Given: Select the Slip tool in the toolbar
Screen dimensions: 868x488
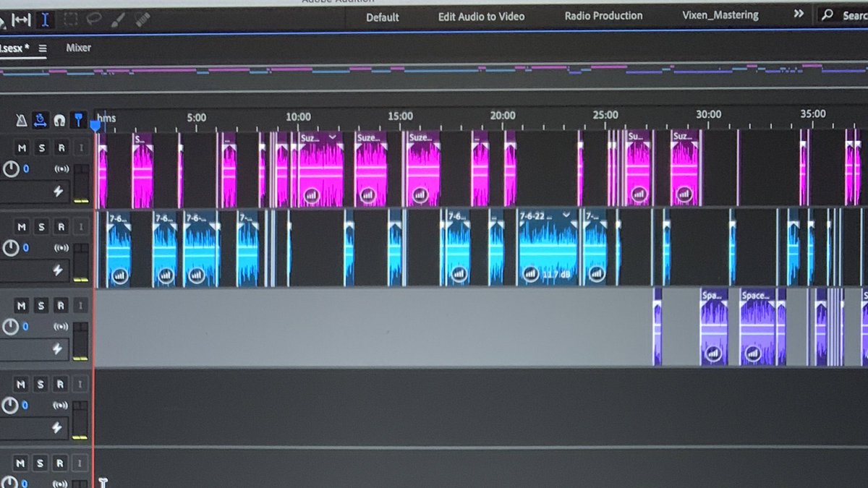Looking at the screenshot, I should tap(21, 20).
